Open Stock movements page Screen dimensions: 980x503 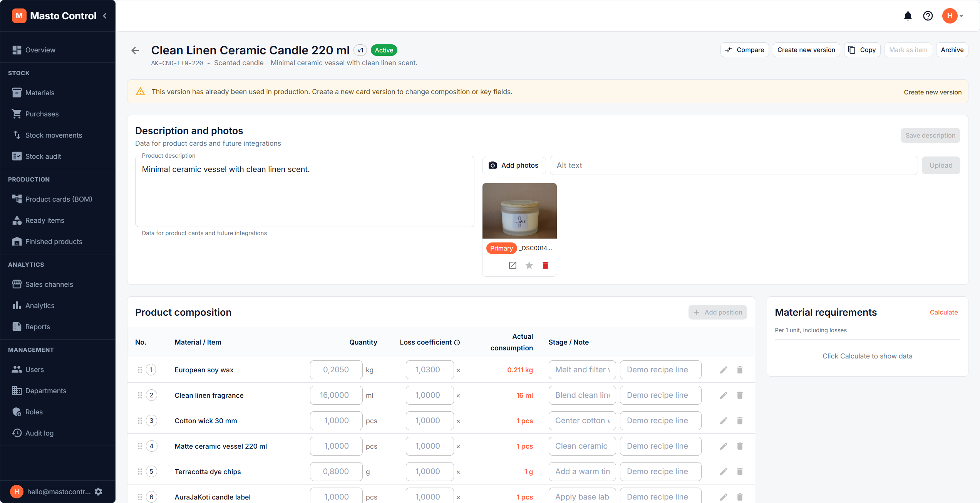(x=58, y=135)
